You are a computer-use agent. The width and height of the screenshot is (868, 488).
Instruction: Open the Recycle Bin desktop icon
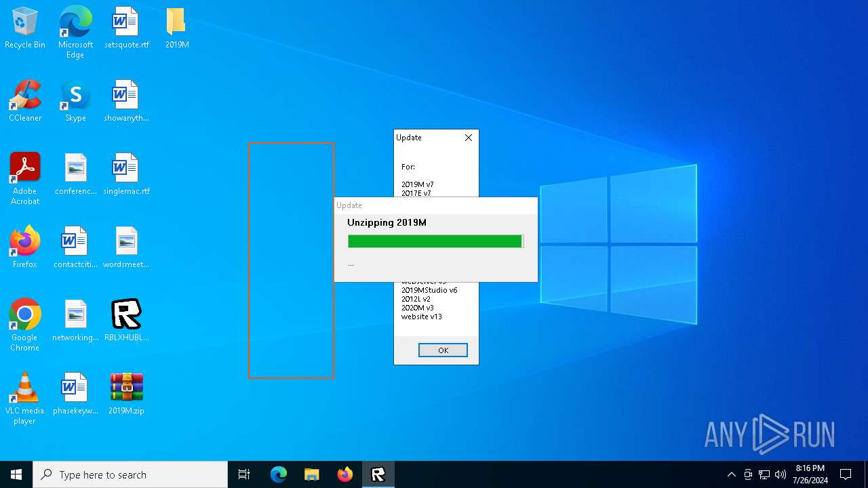(x=25, y=28)
